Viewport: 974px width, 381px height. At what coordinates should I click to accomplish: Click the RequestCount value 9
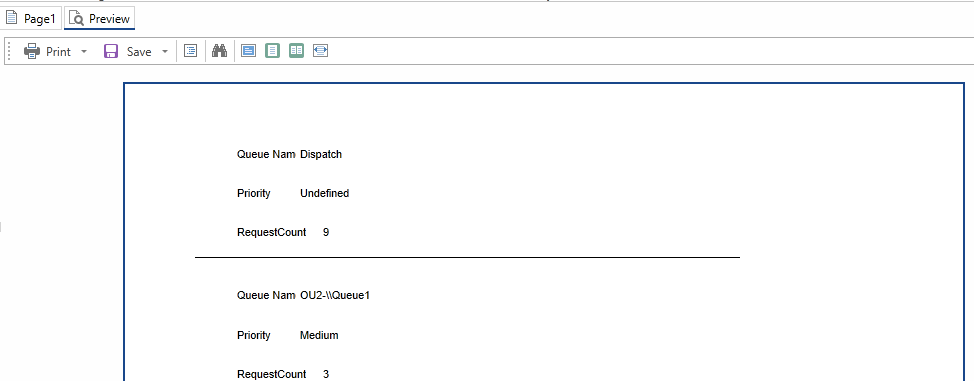click(326, 232)
